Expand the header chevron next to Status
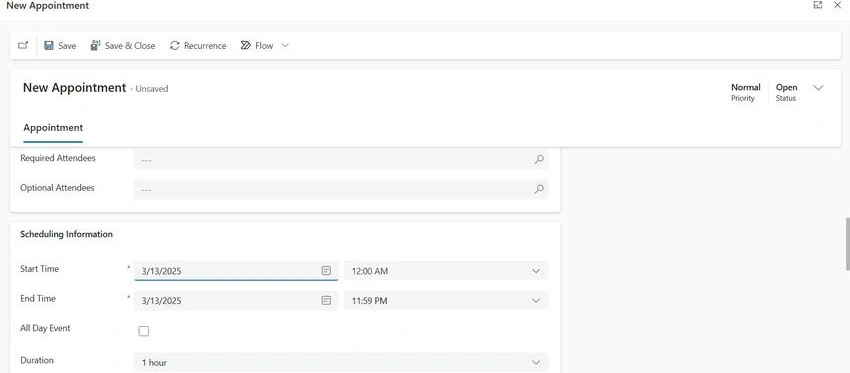This screenshot has width=850, height=373. (819, 88)
